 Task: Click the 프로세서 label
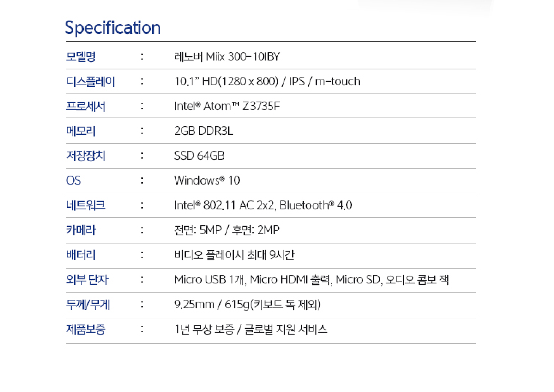[86, 106]
